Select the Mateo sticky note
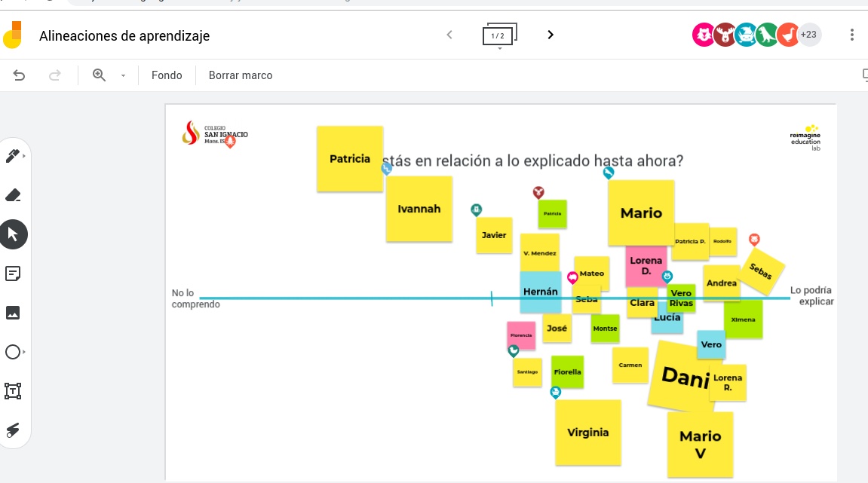Viewport: 868px width, 483px height. [x=592, y=274]
